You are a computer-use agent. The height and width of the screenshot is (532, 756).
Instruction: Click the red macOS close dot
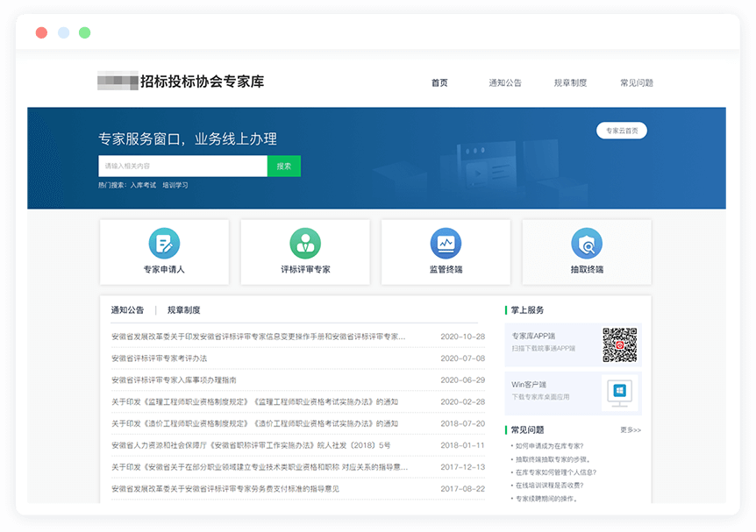(41, 32)
